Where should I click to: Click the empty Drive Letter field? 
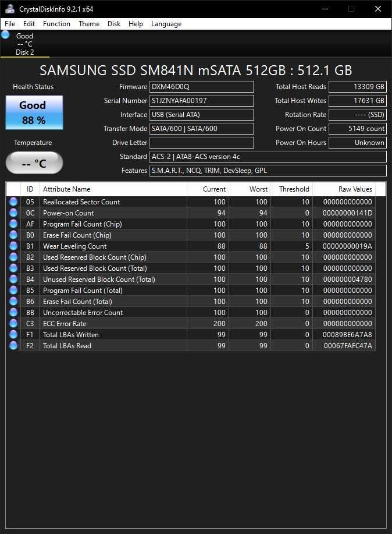tap(202, 142)
